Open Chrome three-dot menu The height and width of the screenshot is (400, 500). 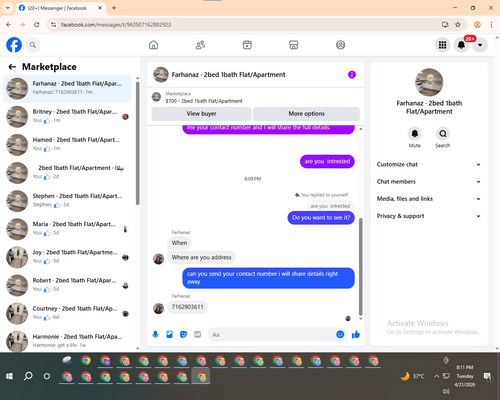point(491,25)
